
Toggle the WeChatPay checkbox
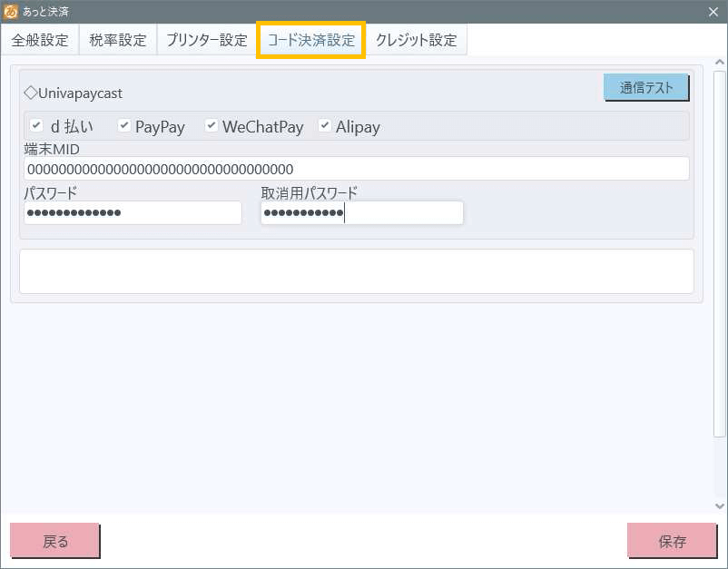(x=212, y=126)
